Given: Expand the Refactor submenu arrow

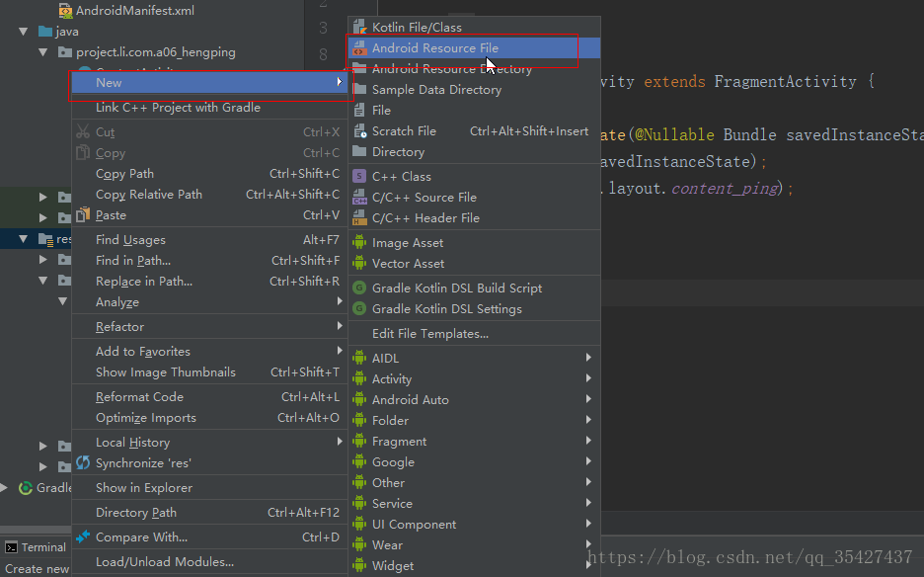Looking at the screenshot, I should (x=340, y=326).
